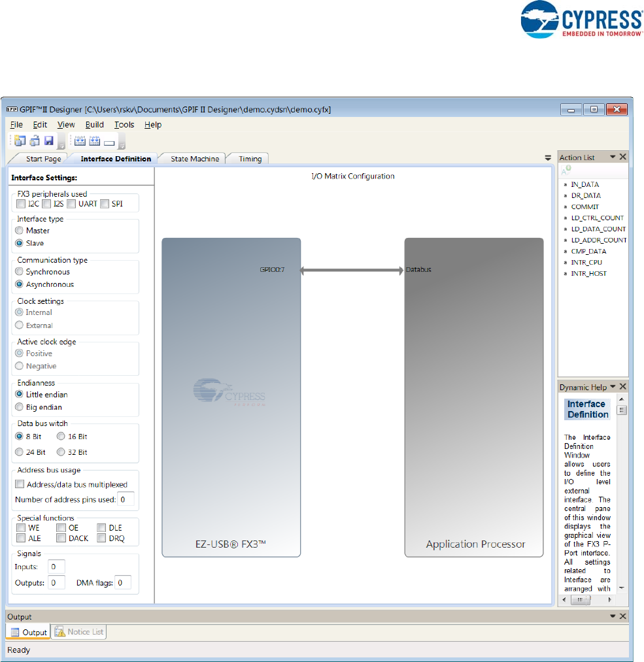
Task: Click the Save floppy disk icon
Action: click(49, 141)
